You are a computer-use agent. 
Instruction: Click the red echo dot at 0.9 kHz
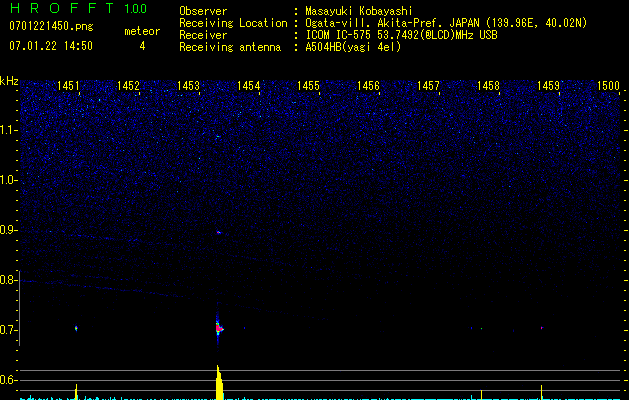point(219,232)
